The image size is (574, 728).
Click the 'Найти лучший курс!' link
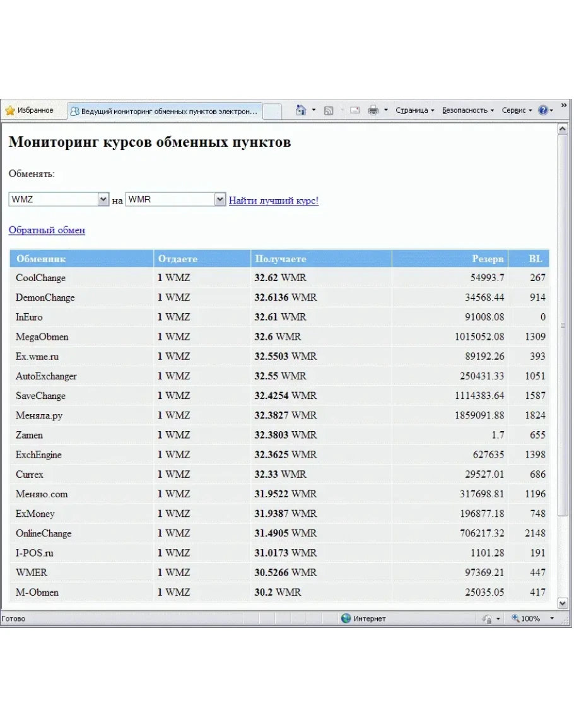(x=274, y=200)
